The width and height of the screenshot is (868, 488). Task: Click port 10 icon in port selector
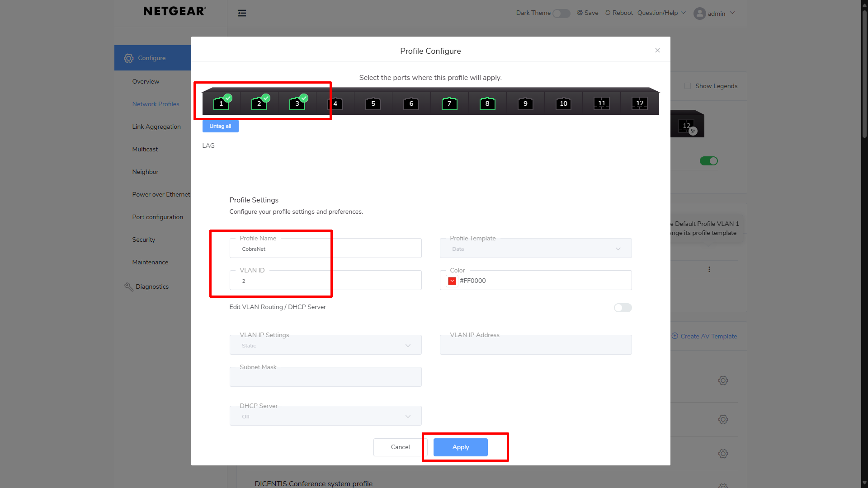(x=563, y=104)
